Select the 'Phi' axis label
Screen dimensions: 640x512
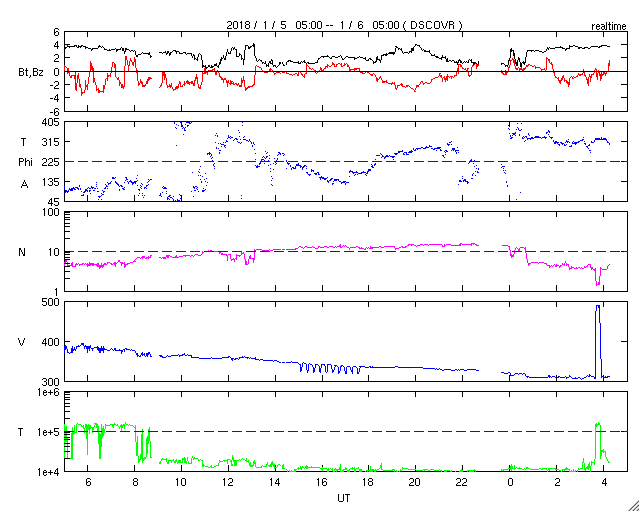(x=25, y=163)
